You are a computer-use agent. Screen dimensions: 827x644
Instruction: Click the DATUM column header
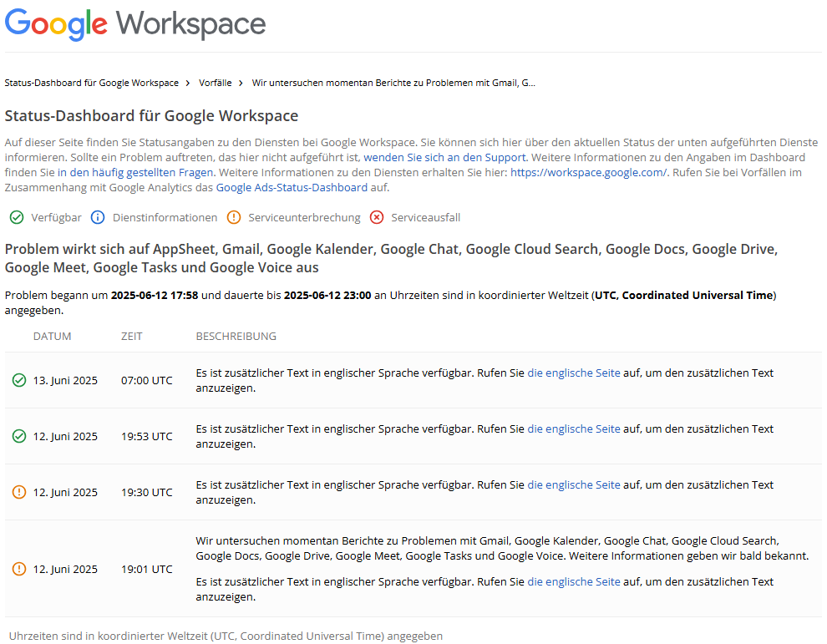pyautogui.click(x=53, y=337)
